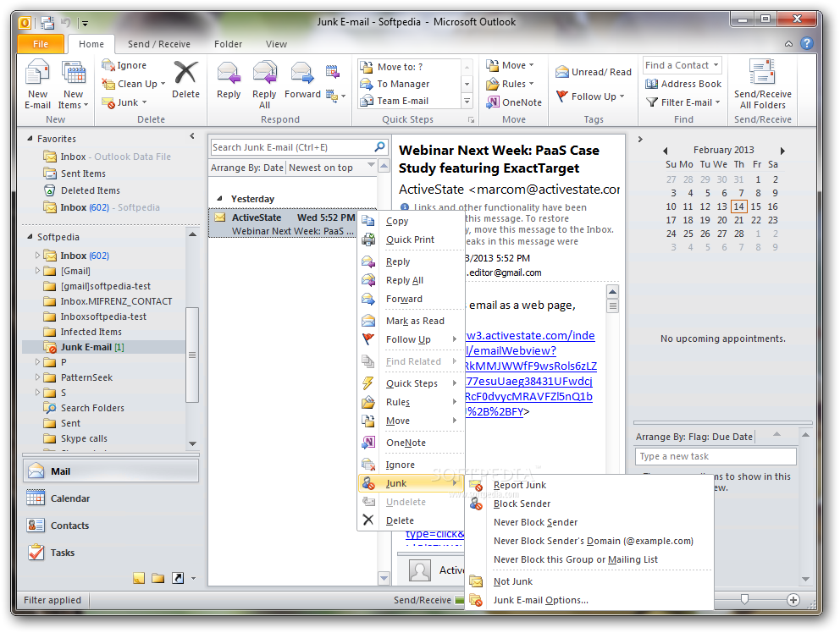This screenshot has width=840, height=633.
Task: Click the Folder List icon at navigation bottom
Action: click(158, 578)
